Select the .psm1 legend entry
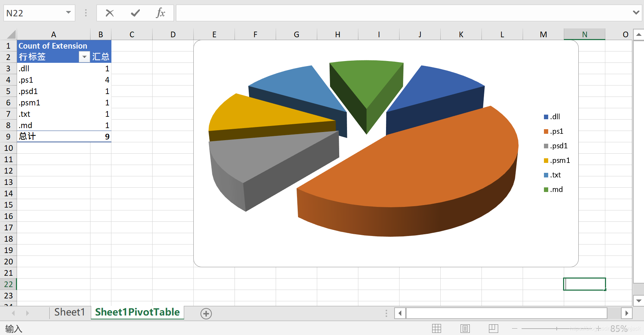Image resolution: width=644 pixels, height=335 pixels. point(557,160)
